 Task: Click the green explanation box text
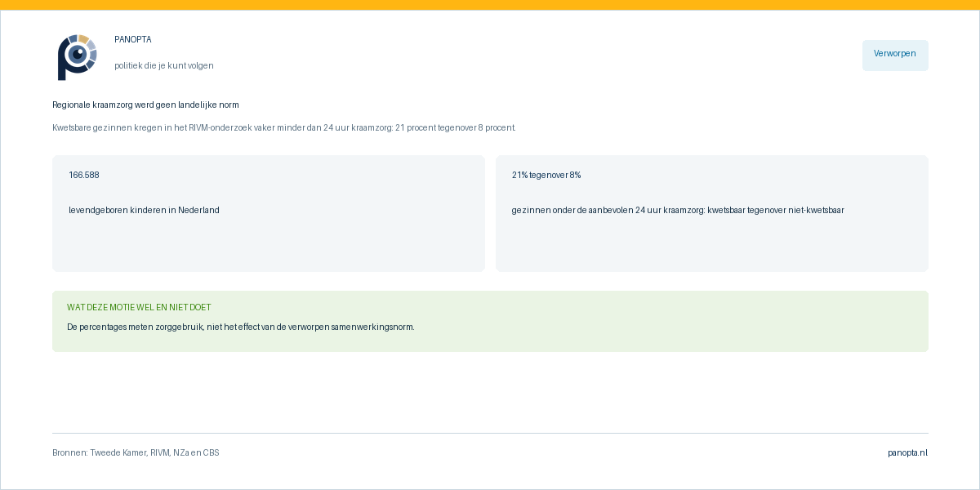tap(241, 327)
